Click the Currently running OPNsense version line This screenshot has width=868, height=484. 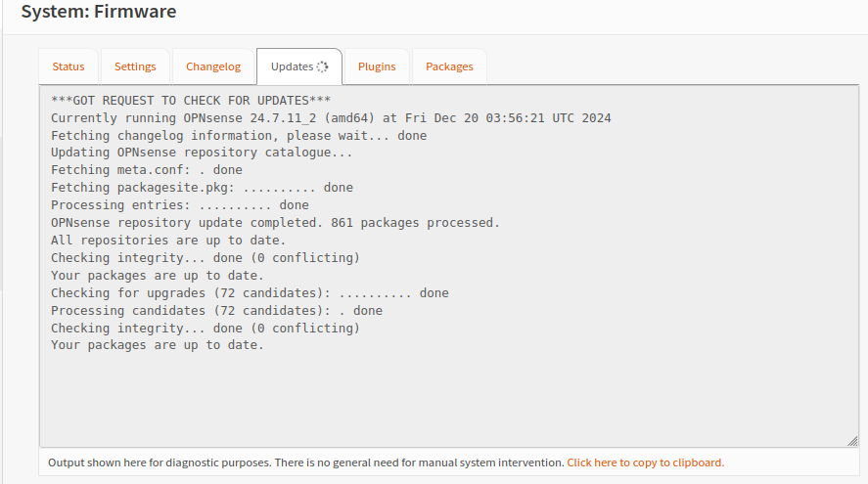(x=331, y=118)
